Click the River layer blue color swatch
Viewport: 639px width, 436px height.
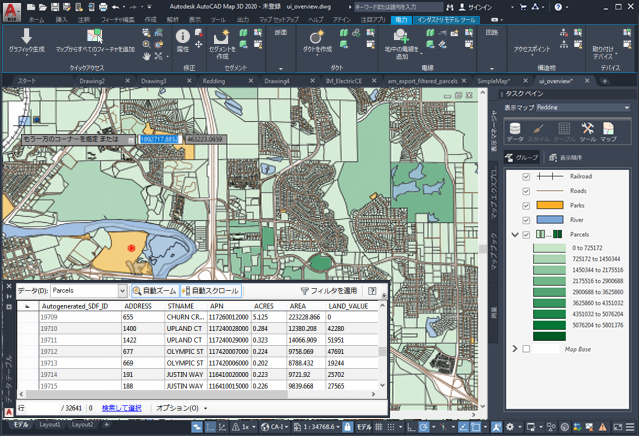tap(549, 219)
